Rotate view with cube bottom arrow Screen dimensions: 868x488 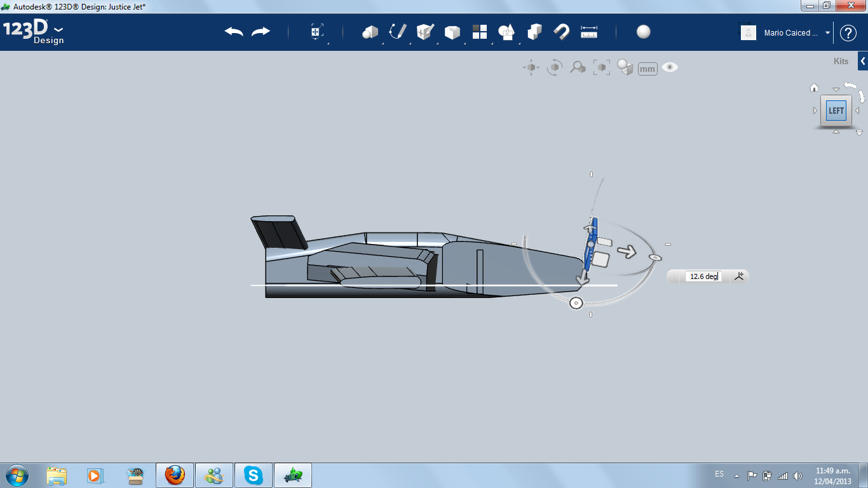tap(836, 132)
